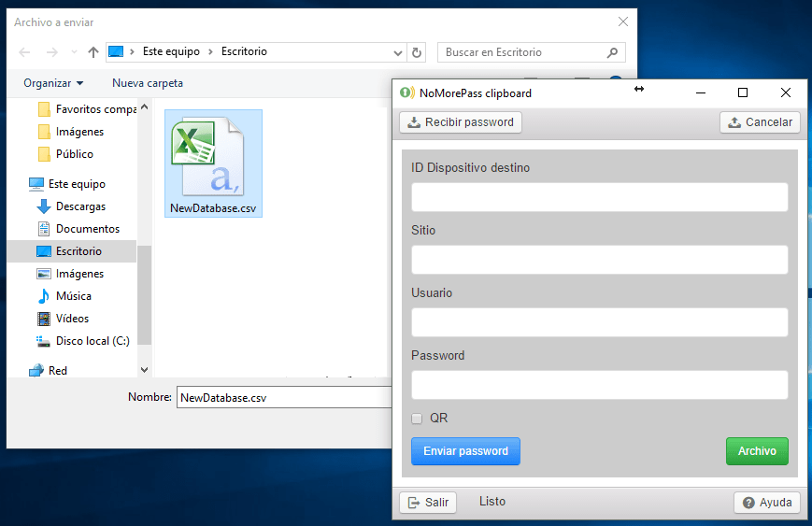
Task: Click the Descargas download arrow icon
Action: click(x=44, y=206)
